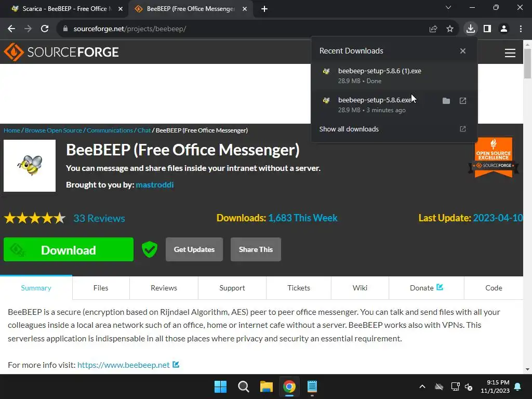Click the Open Source Excellence badge

pos(494,157)
